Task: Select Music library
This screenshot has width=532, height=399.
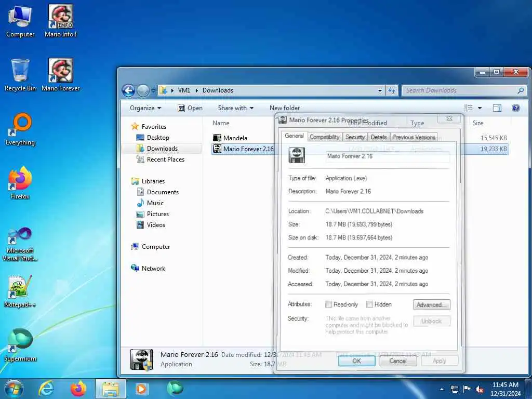Action: pos(155,203)
